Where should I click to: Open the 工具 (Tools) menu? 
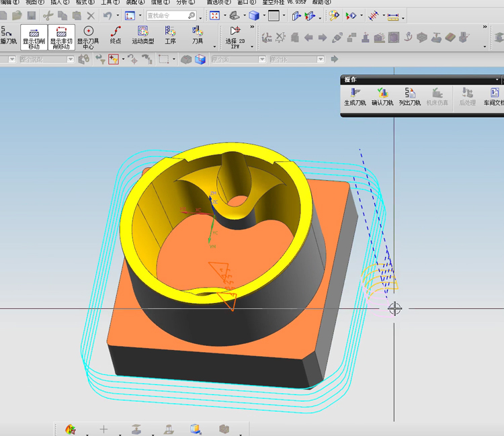point(110,2)
